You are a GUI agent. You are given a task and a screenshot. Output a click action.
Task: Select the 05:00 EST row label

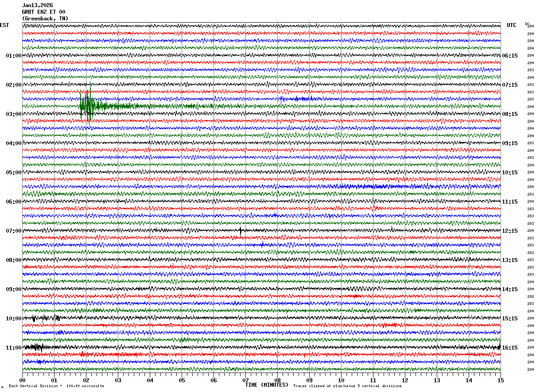(x=13, y=173)
